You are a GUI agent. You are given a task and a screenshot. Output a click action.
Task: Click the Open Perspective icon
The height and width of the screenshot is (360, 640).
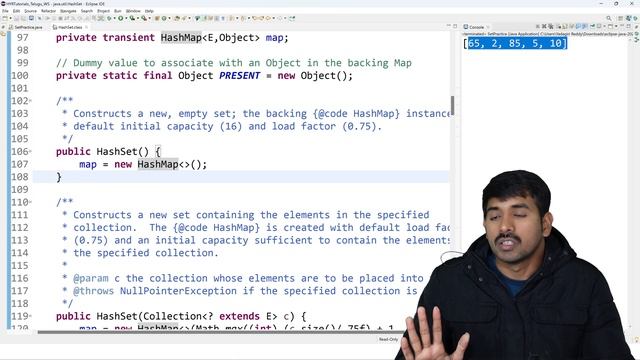(x=620, y=18)
